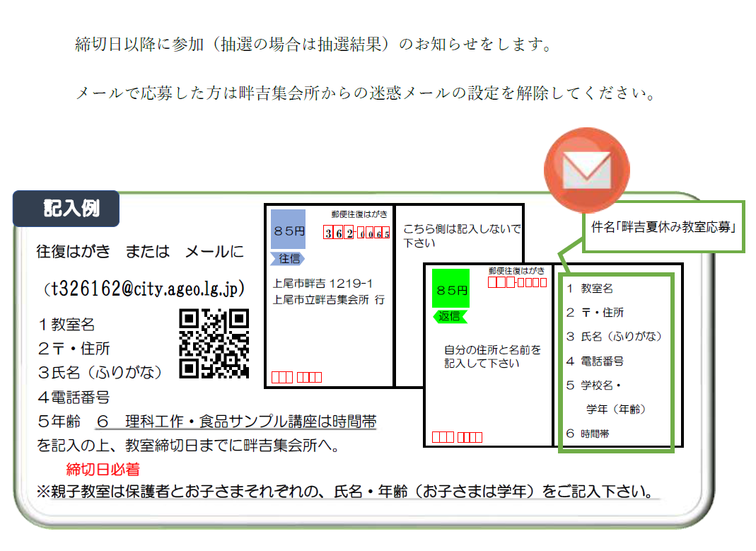756x551 pixels.
Task: Click the address line 上尾市畔吉 1219-1
Action: (323, 284)
